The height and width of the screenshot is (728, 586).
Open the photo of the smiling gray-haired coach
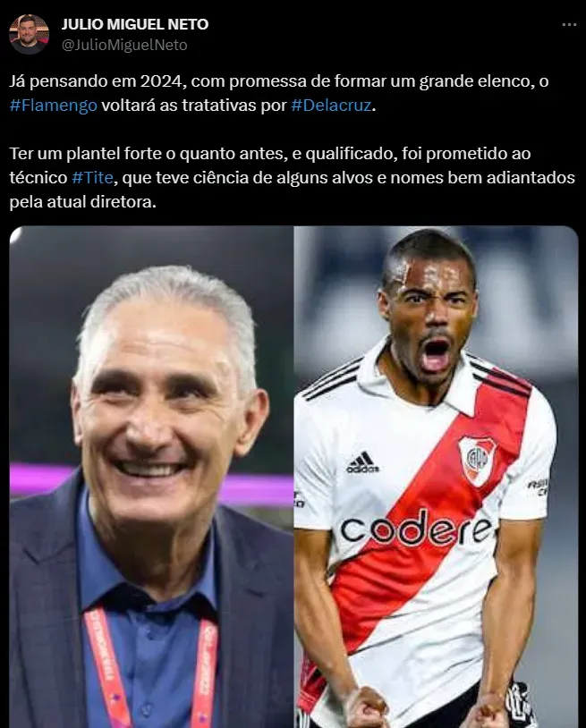(x=151, y=477)
